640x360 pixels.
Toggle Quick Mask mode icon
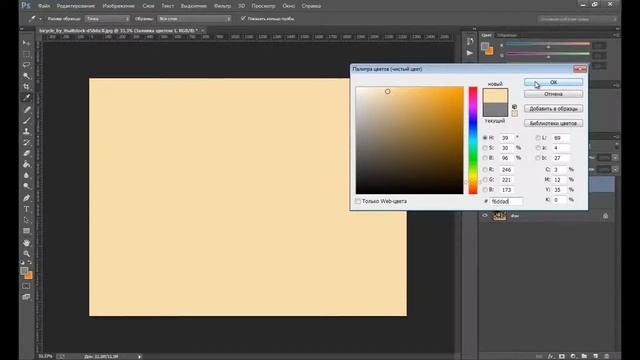click(x=27, y=286)
